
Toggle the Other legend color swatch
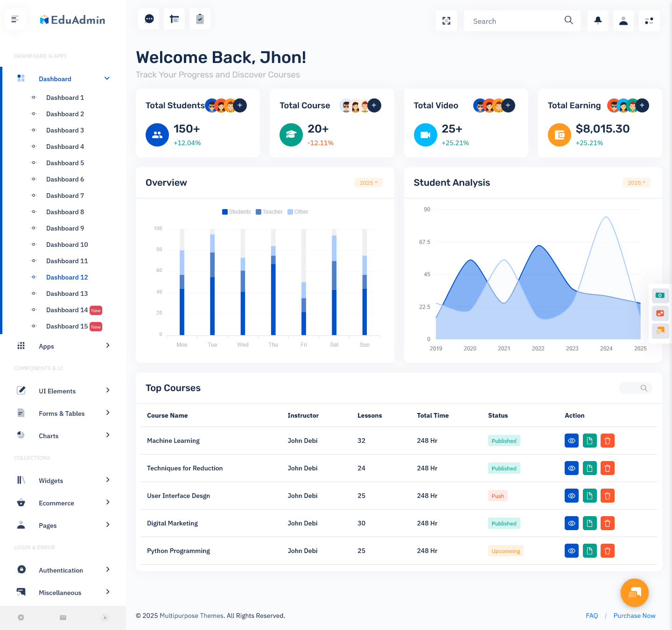[x=290, y=212]
